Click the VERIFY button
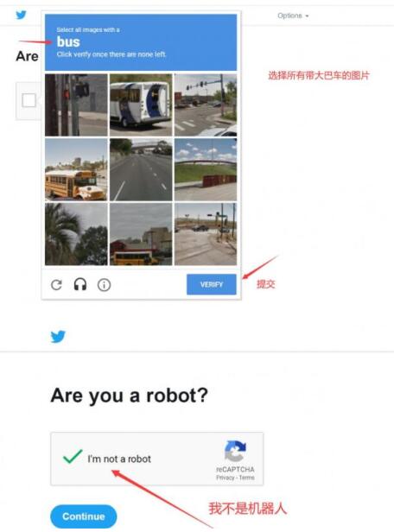 212,284
